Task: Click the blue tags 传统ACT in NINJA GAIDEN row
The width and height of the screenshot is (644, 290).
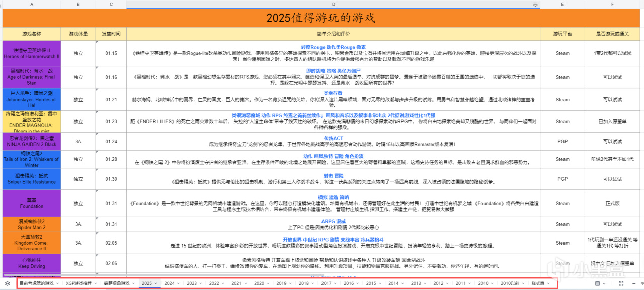Action: (x=333, y=138)
